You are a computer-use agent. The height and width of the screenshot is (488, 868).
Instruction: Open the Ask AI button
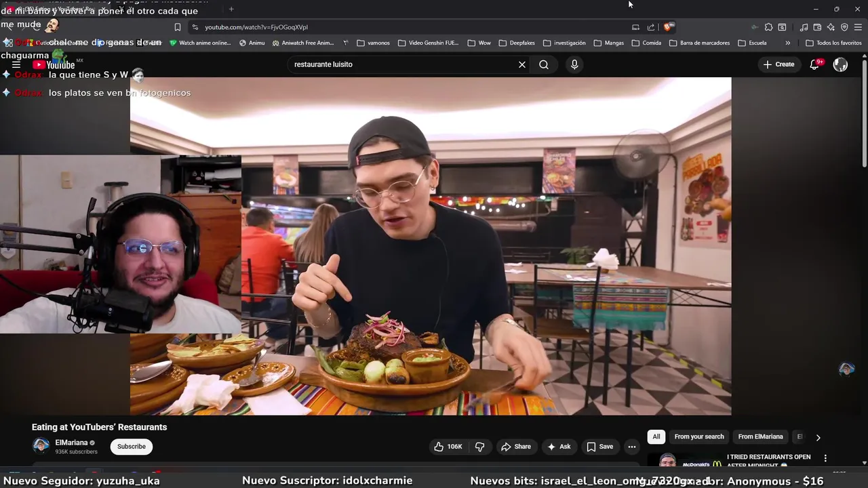(x=559, y=447)
